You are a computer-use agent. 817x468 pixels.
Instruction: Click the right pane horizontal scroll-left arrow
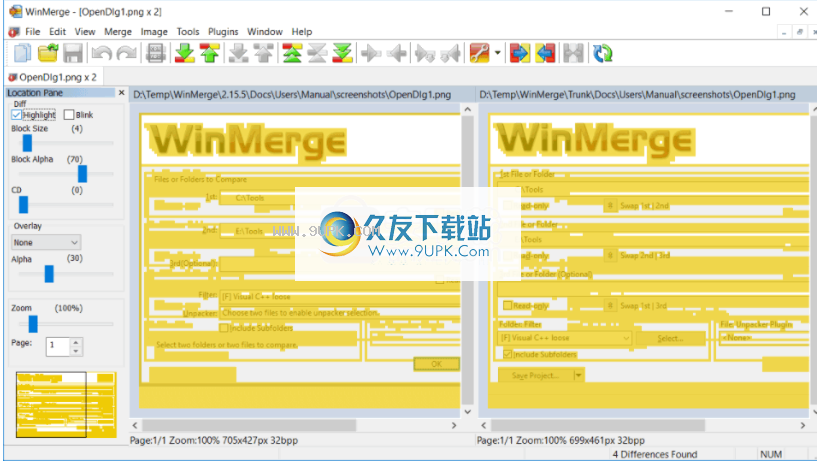(x=484, y=425)
